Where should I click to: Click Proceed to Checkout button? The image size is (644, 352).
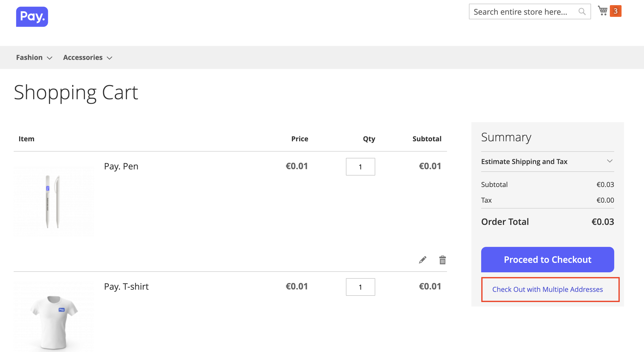click(x=548, y=260)
